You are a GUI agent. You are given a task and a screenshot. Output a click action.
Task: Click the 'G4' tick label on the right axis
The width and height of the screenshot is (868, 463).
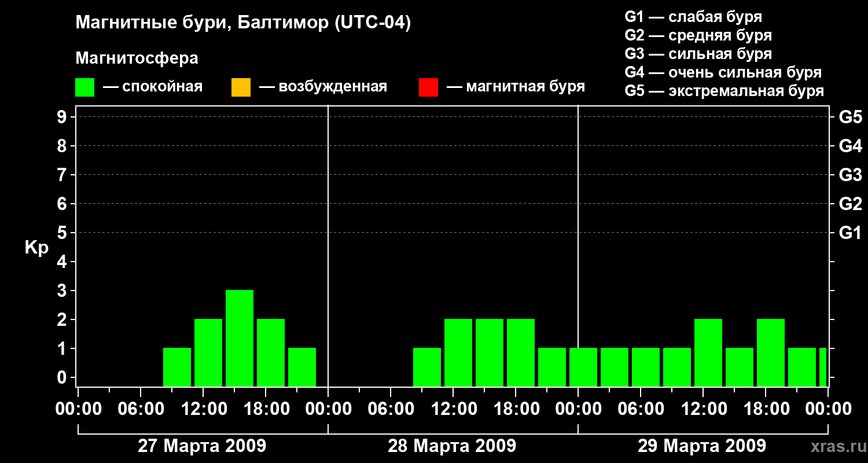click(851, 146)
